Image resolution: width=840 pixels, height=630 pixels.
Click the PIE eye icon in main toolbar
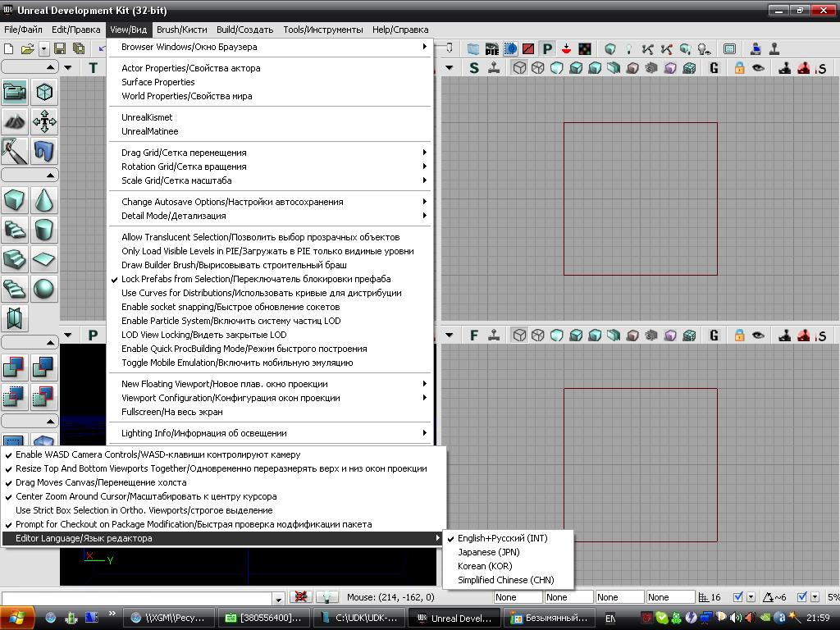[492, 49]
